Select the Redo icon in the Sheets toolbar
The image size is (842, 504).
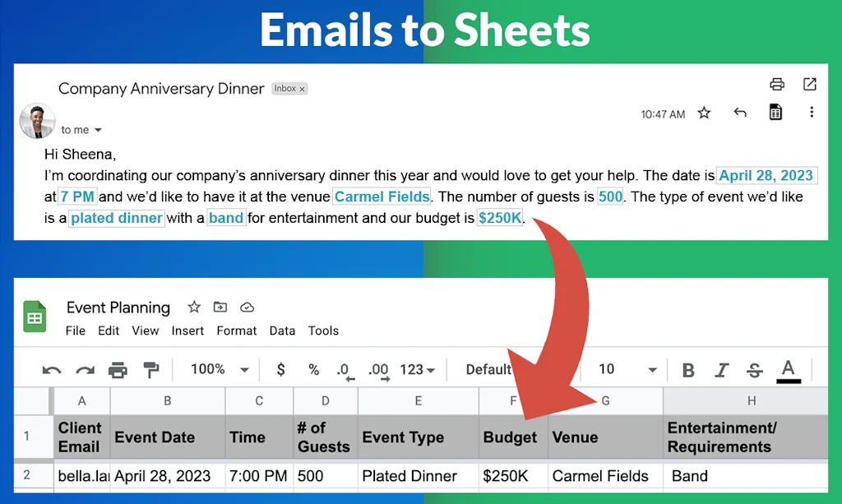pos(85,370)
